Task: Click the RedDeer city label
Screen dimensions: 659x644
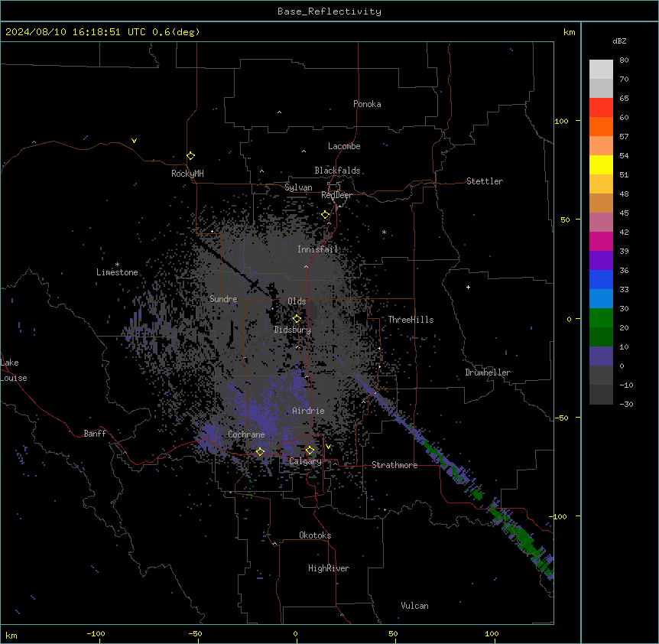Action: 336,195
